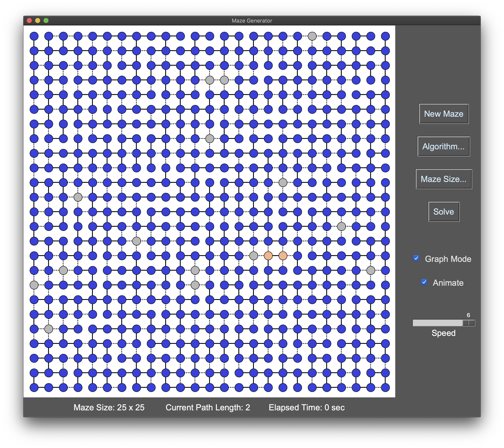
Task: Click the gray node in the top row
Action: [x=312, y=36]
